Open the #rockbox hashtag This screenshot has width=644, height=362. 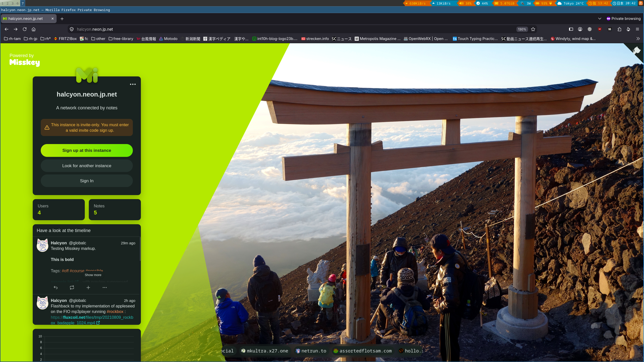pyautogui.click(x=115, y=311)
